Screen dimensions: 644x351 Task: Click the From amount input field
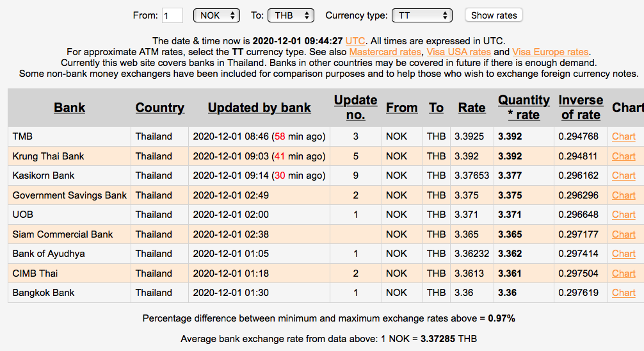tap(172, 15)
